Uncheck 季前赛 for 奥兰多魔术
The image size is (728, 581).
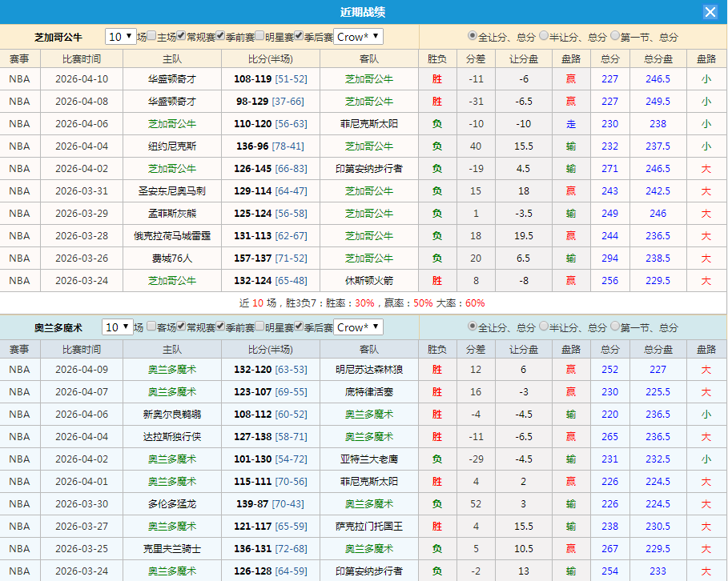click(221, 327)
